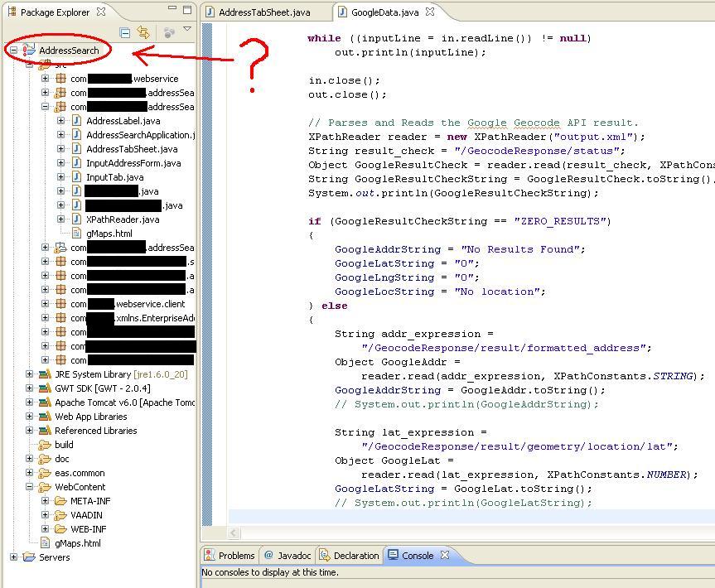Select the GWT SDK library icon
This screenshot has width=715, height=588.
click(44, 388)
